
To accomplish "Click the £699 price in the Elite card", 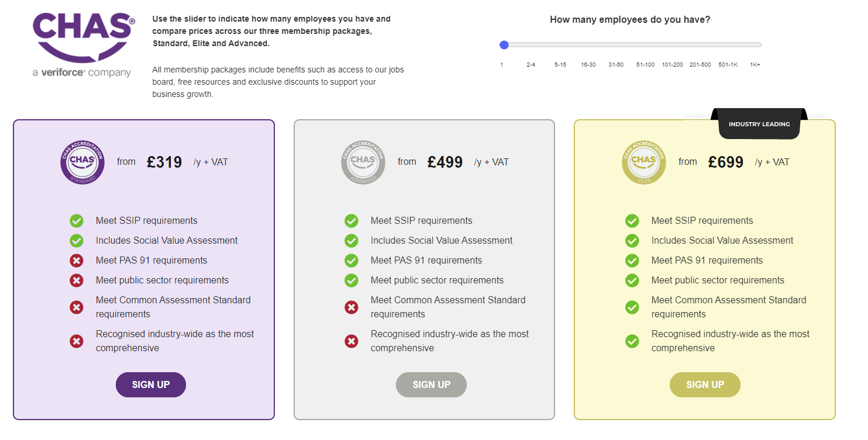I will [725, 162].
